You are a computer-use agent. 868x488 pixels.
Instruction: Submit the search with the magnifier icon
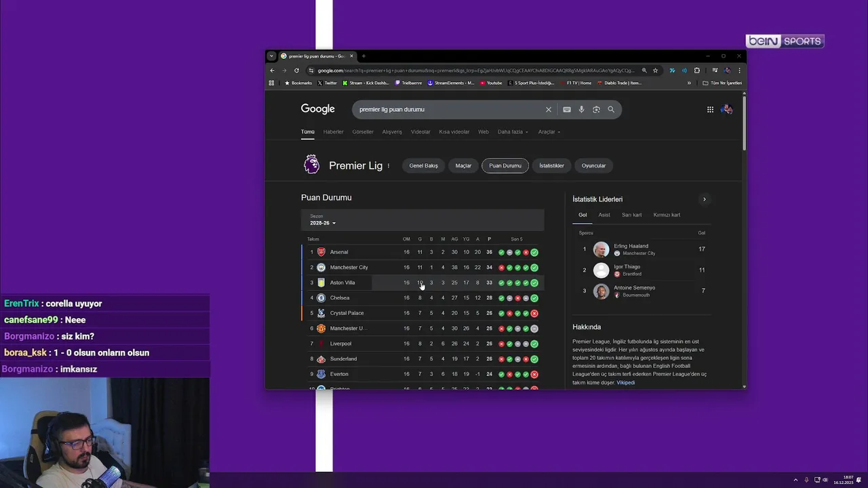tap(611, 109)
